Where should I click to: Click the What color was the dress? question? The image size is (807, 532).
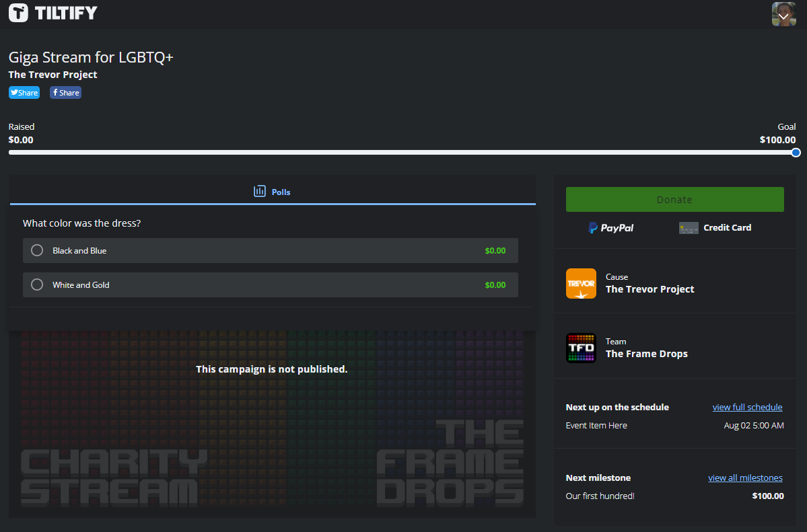coord(82,223)
